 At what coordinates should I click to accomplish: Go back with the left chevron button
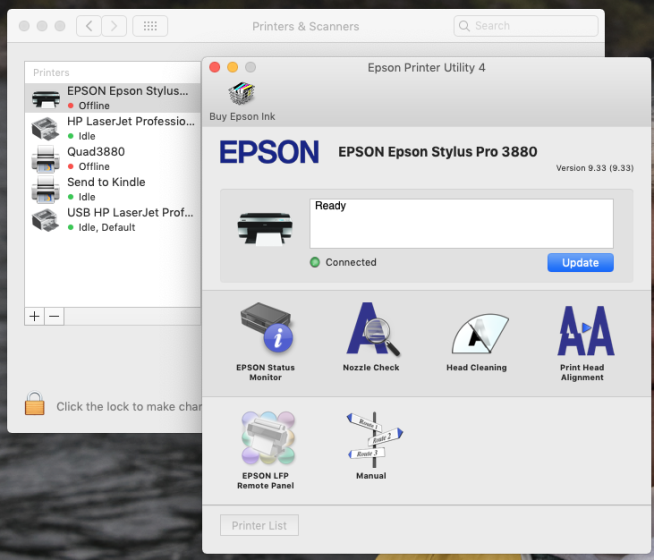pos(89,26)
